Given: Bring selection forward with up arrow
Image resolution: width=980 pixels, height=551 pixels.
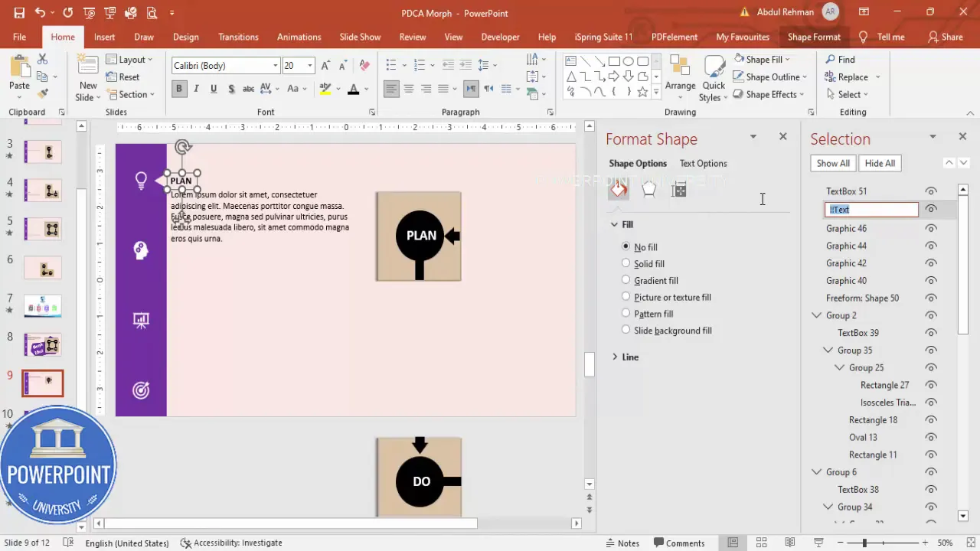Looking at the screenshot, I should click(949, 163).
